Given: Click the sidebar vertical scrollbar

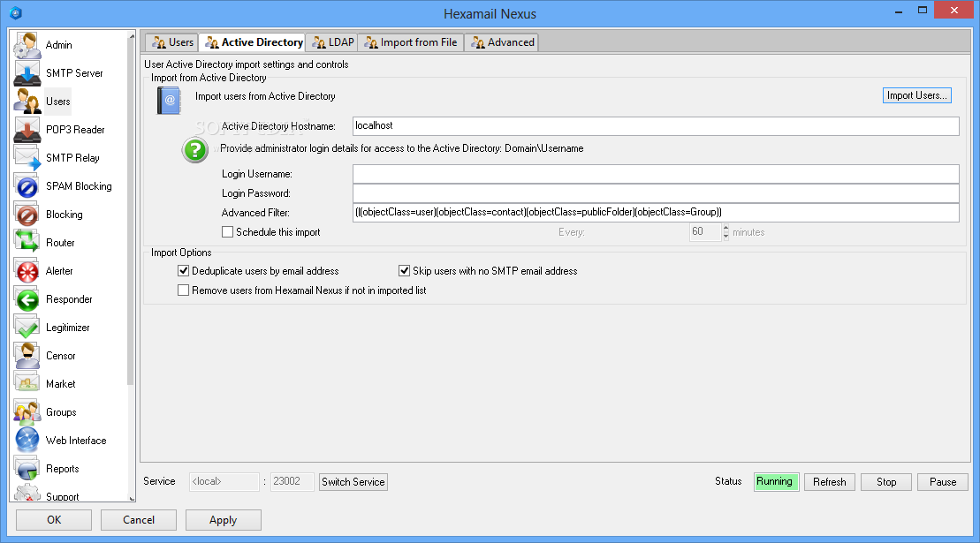Looking at the screenshot, I should pyautogui.click(x=131, y=212).
